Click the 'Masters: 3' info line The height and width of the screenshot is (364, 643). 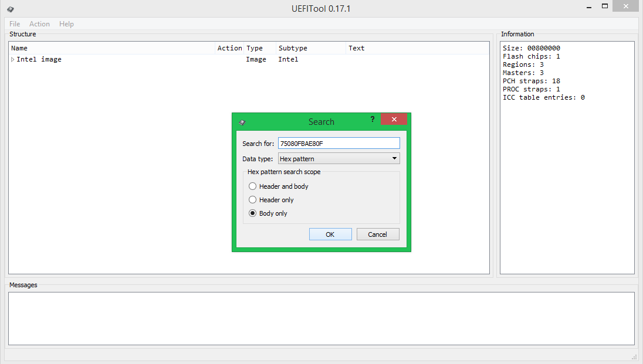pyautogui.click(x=523, y=73)
